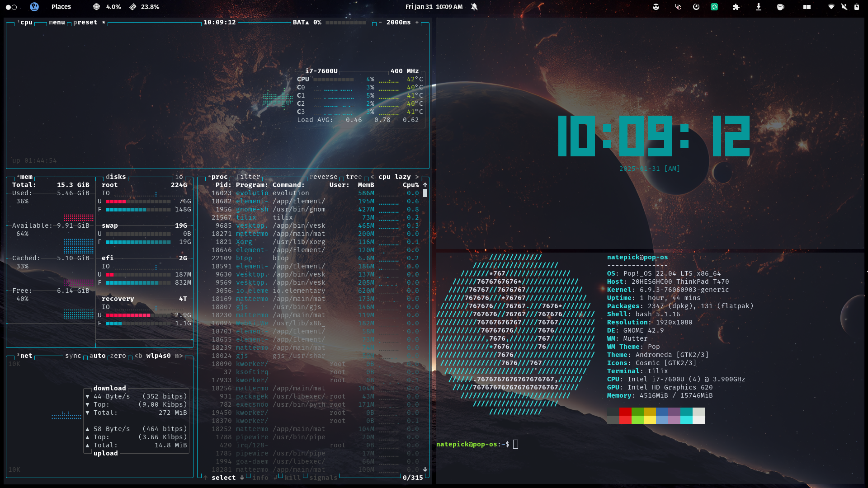Viewport: 868px width, 488px height.
Task: Toggle net auto scaling
Action: 97,356
